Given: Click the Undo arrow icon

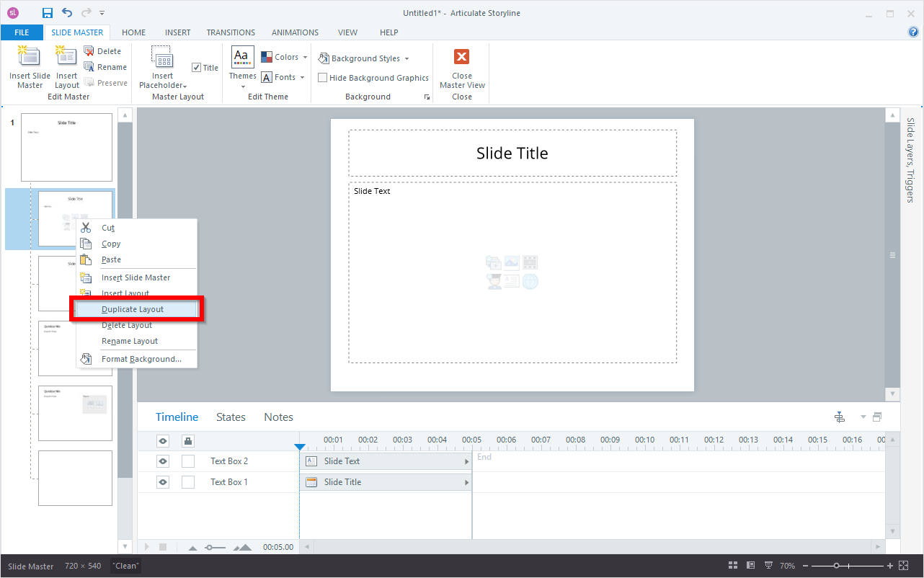Looking at the screenshot, I should click(67, 13).
